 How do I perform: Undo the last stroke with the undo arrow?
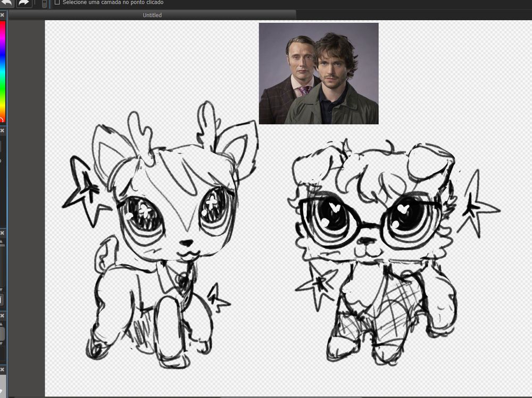[6, 3]
